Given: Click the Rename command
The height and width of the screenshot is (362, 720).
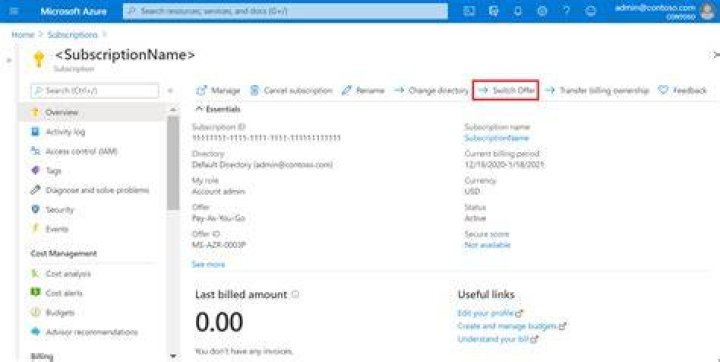Looking at the screenshot, I should [363, 90].
